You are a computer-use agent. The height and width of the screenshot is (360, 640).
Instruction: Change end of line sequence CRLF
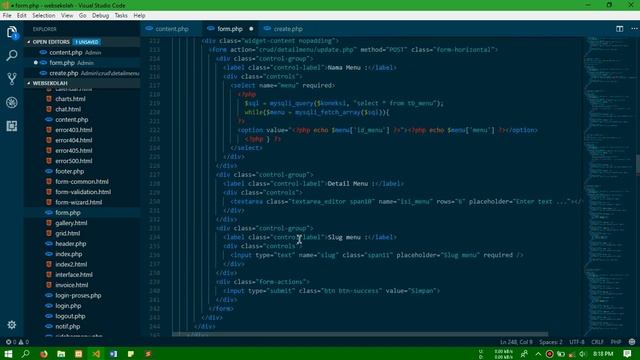pyautogui.click(x=597, y=342)
